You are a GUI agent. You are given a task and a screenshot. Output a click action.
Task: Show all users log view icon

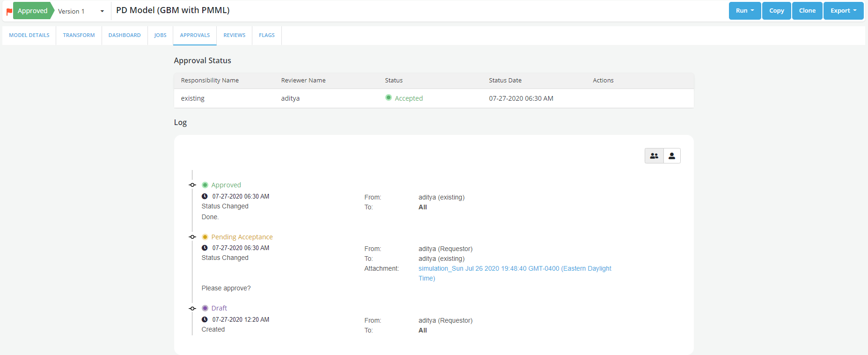point(654,156)
